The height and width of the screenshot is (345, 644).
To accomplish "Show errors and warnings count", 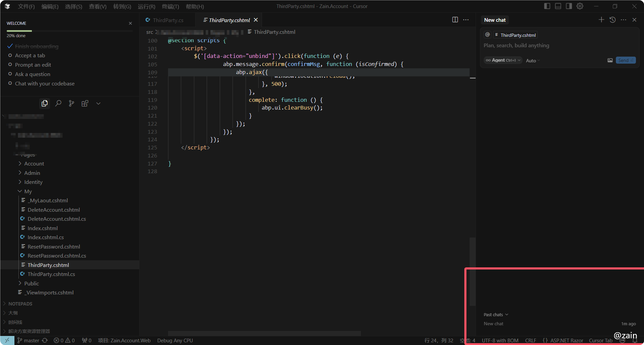I will pos(64,340).
